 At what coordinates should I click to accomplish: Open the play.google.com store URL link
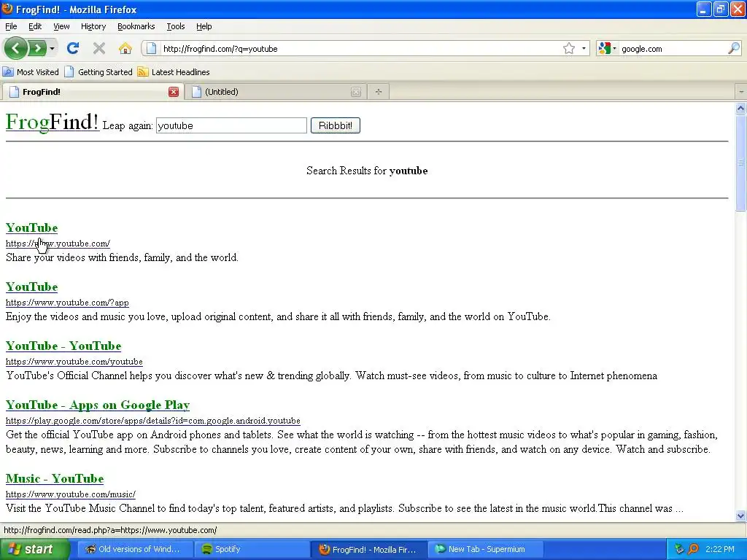pos(153,421)
